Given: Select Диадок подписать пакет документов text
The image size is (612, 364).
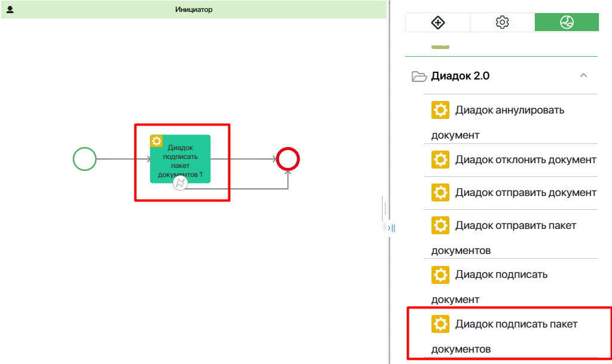Looking at the screenshot, I should [504, 337].
